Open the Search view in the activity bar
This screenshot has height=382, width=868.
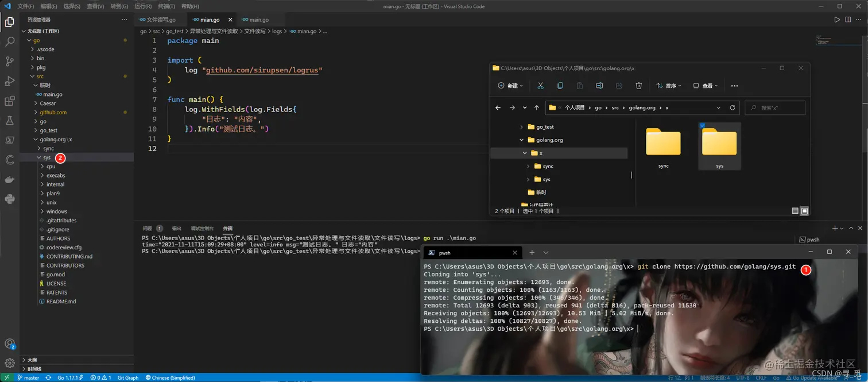10,42
